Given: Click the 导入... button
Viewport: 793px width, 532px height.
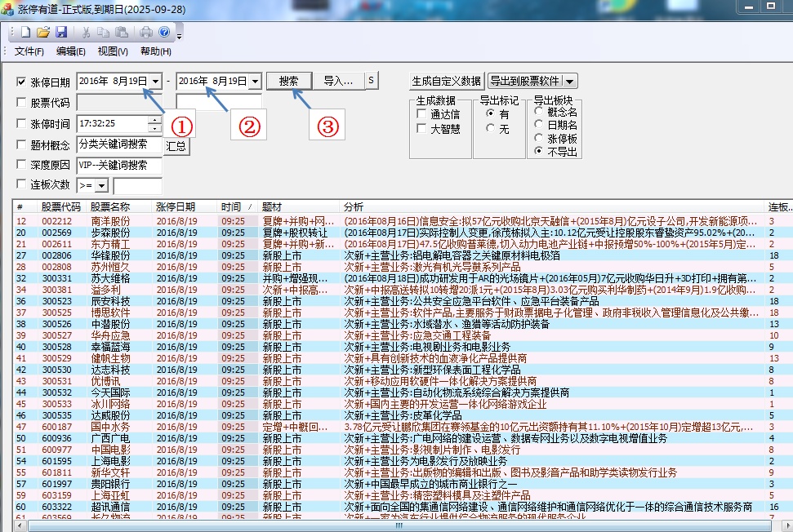Looking at the screenshot, I should 338,81.
